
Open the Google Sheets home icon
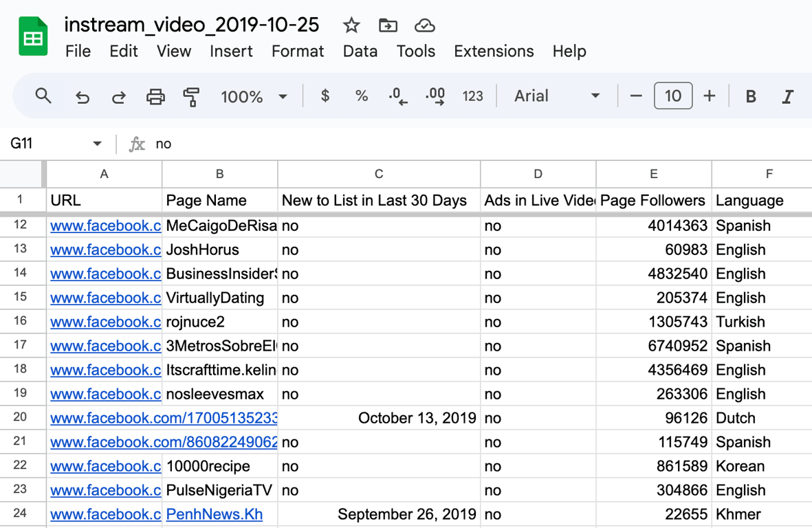click(x=33, y=36)
